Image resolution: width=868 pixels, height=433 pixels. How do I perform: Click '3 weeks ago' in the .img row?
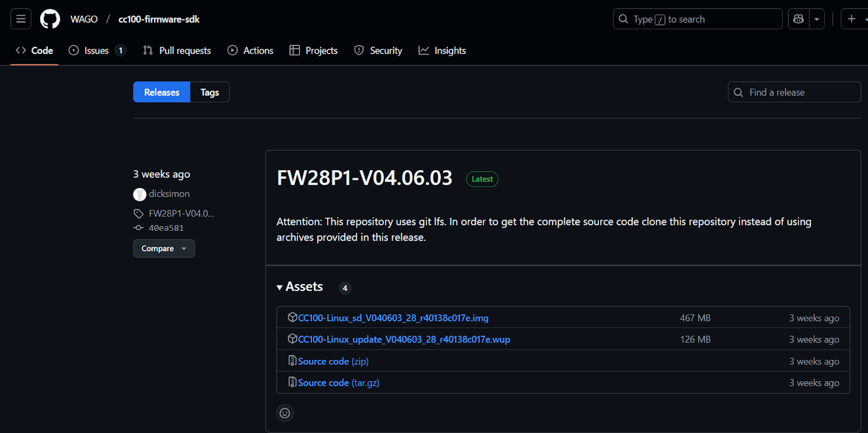pyautogui.click(x=814, y=318)
